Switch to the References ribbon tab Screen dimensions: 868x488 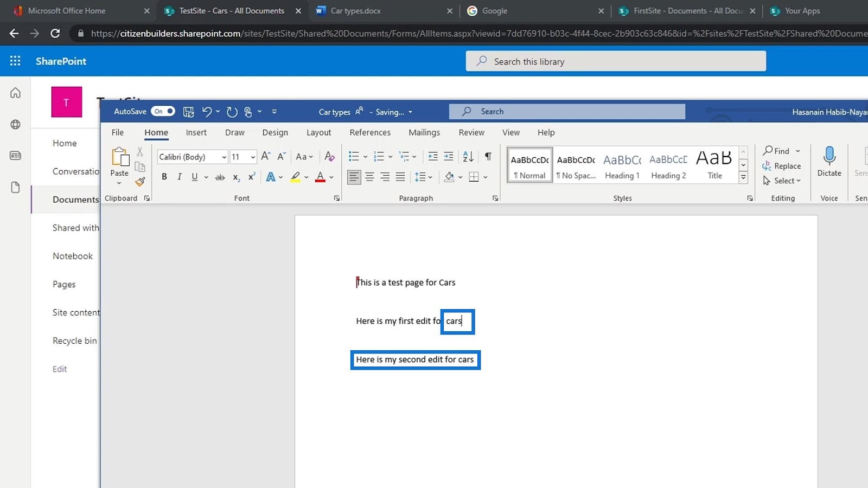370,132
